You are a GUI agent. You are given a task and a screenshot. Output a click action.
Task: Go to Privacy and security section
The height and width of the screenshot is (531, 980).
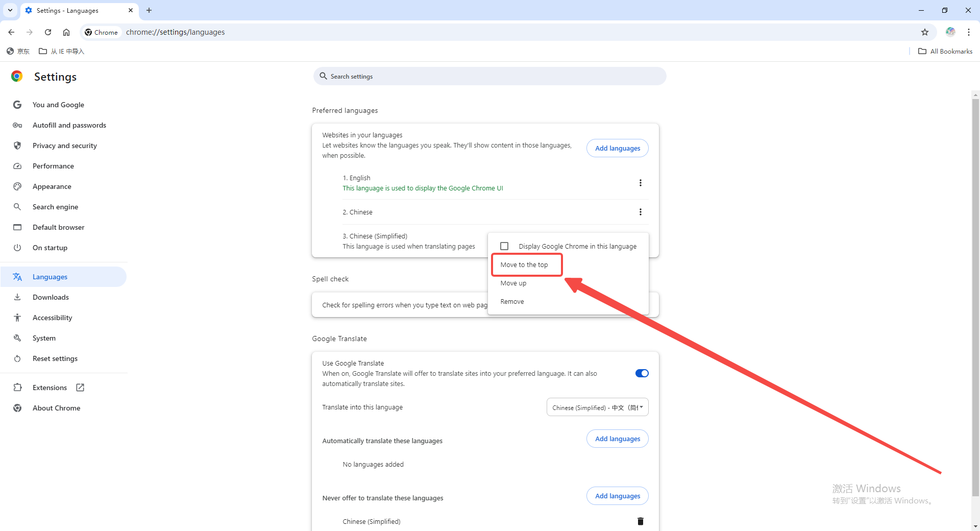click(x=64, y=146)
